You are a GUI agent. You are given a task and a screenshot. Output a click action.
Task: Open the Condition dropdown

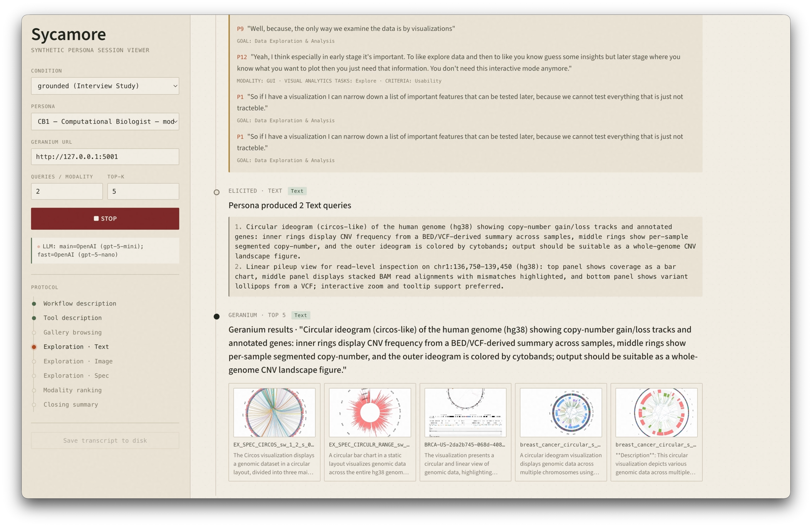[105, 86]
